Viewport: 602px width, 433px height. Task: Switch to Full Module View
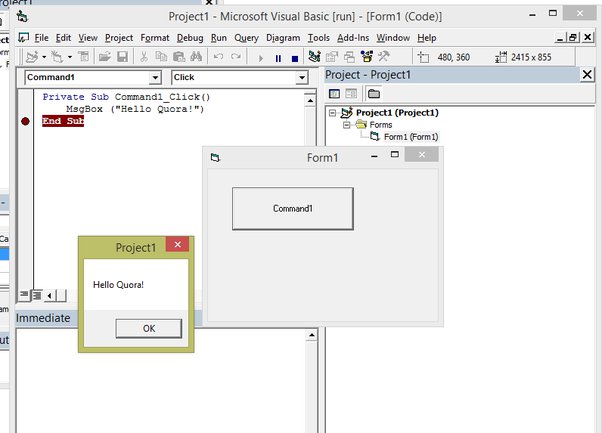(36, 294)
